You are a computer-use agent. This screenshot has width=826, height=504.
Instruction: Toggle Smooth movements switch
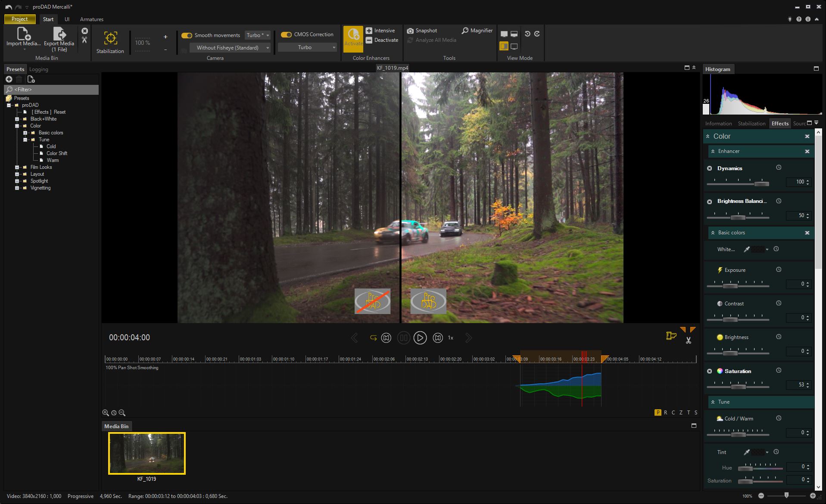(187, 35)
